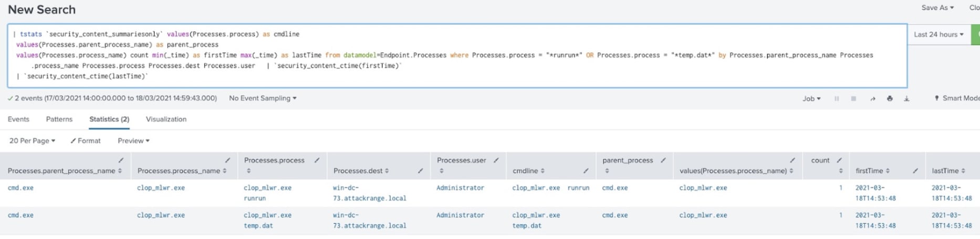This screenshot has width=980, height=239.
Task: Click pencil icon on Processes.dest column
Action: 420,171
